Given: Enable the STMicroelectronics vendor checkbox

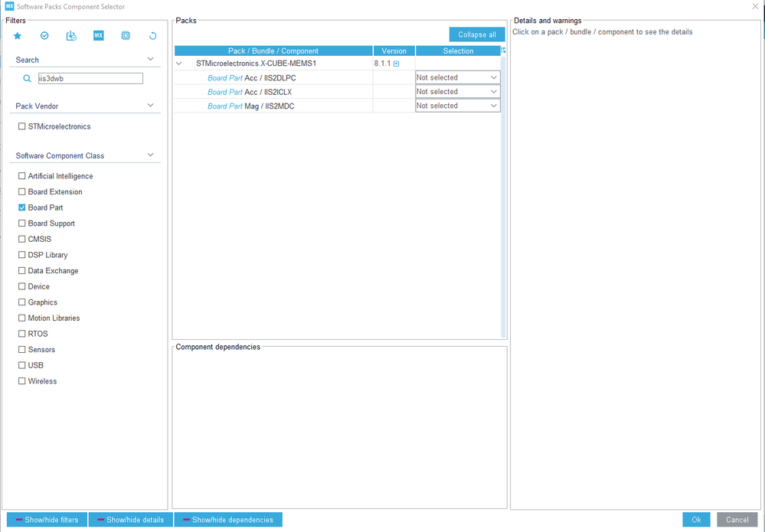Looking at the screenshot, I should click(22, 126).
